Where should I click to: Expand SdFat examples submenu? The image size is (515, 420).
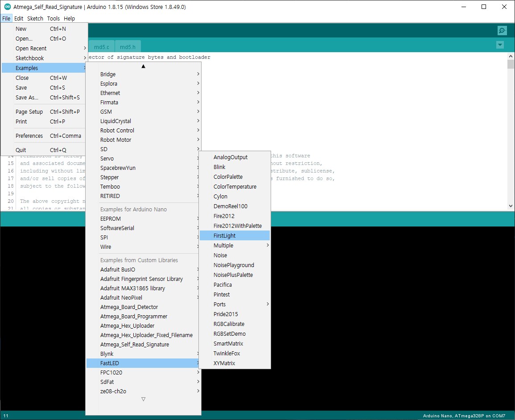click(x=143, y=382)
